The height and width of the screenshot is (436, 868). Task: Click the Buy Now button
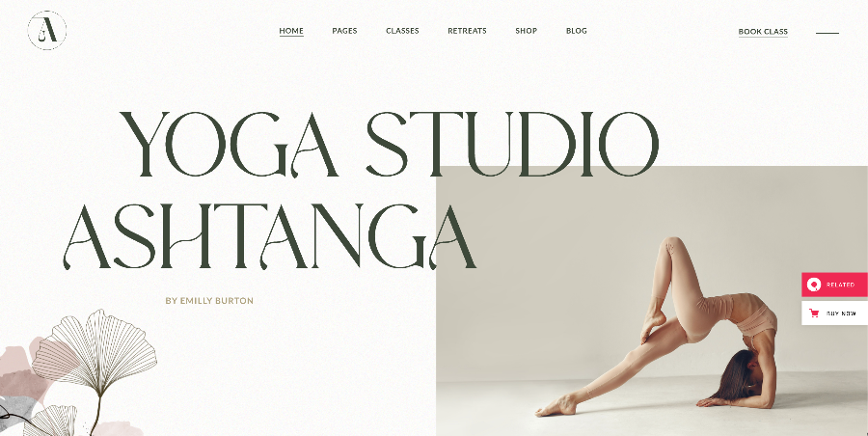(835, 313)
